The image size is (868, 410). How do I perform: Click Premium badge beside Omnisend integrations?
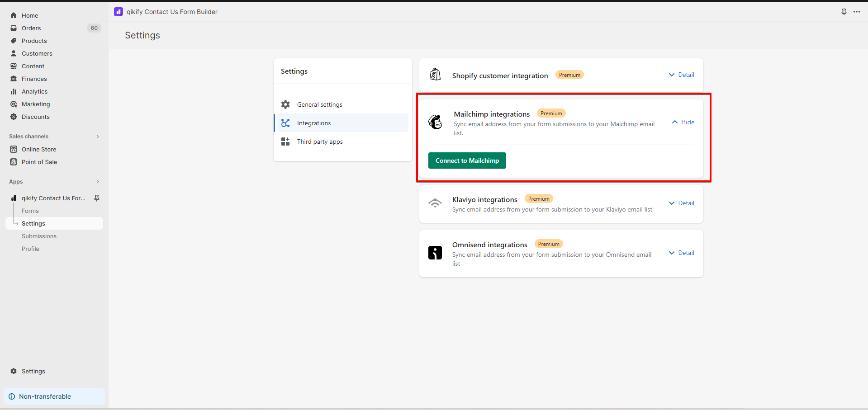point(549,244)
